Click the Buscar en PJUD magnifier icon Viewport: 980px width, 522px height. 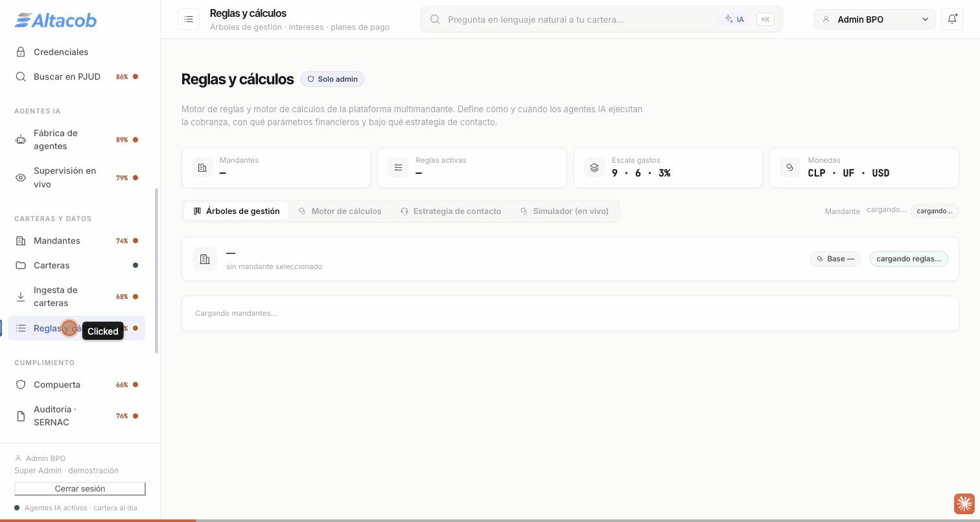21,77
